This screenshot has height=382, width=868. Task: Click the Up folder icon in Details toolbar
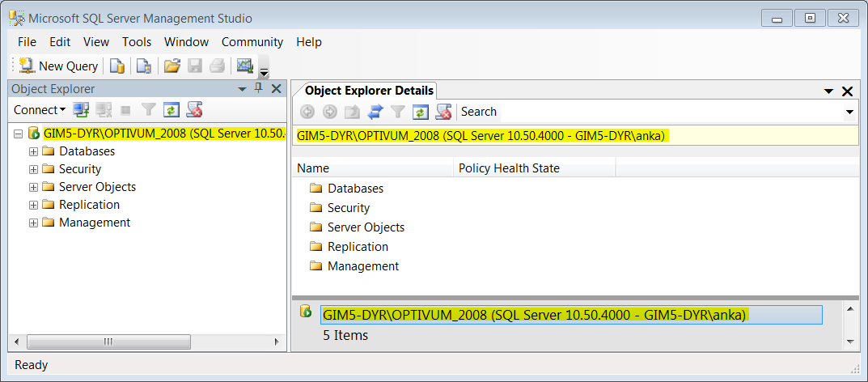tap(352, 111)
